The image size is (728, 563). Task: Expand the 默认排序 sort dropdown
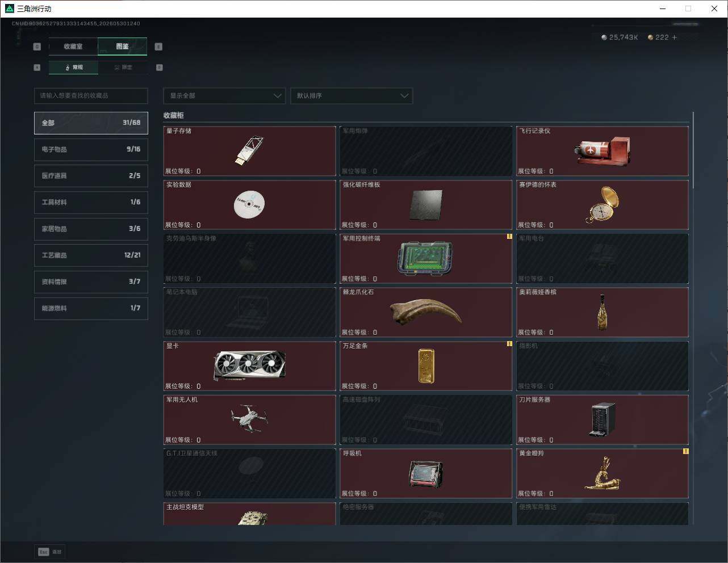pyautogui.click(x=351, y=95)
